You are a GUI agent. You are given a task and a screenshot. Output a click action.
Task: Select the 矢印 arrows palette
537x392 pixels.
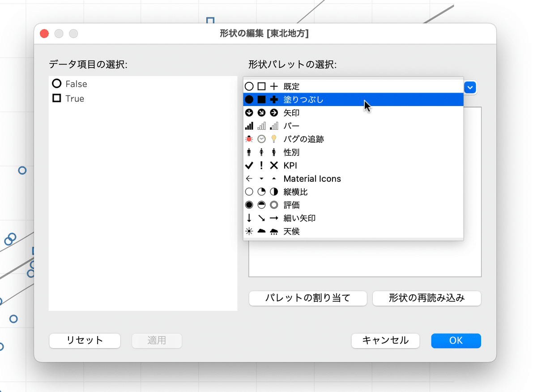click(x=353, y=113)
